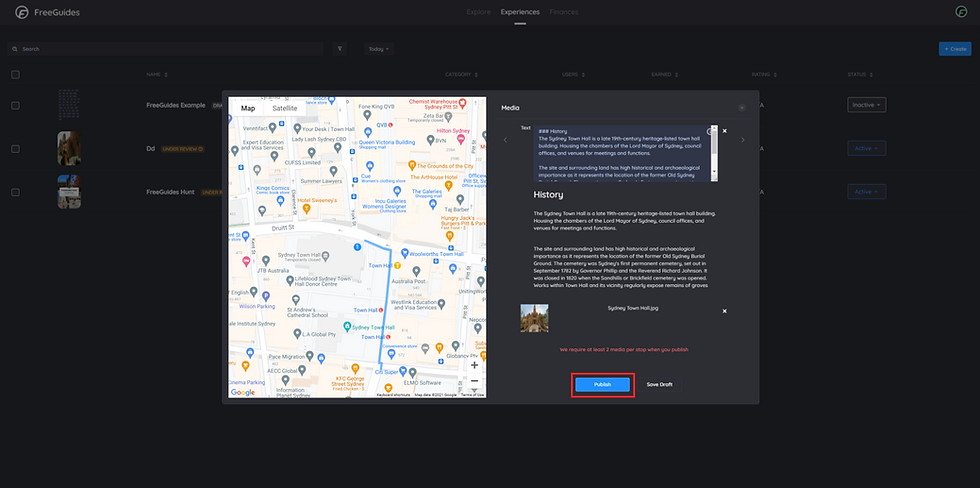This screenshot has width=980, height=488.
Task: Sort the table by the STATUS column
Action: (859, 74)
